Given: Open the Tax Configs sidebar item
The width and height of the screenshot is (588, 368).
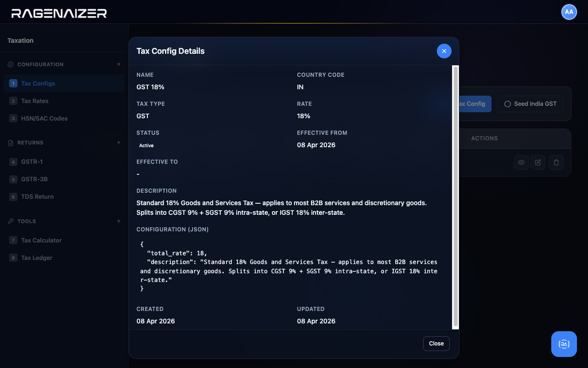Looking at the screenshot, I should tap(64, 83).
